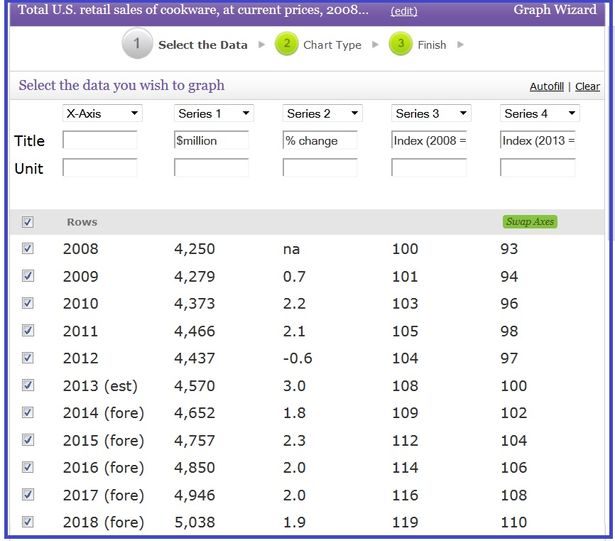
Task: Go to the Chart Type step
Action: (x=332, y=45)
